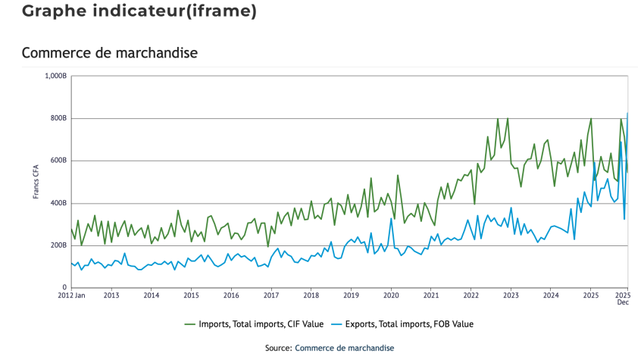Click the Francs CFA y-axis title
This screenshot has height=359, width=644.
36,182
